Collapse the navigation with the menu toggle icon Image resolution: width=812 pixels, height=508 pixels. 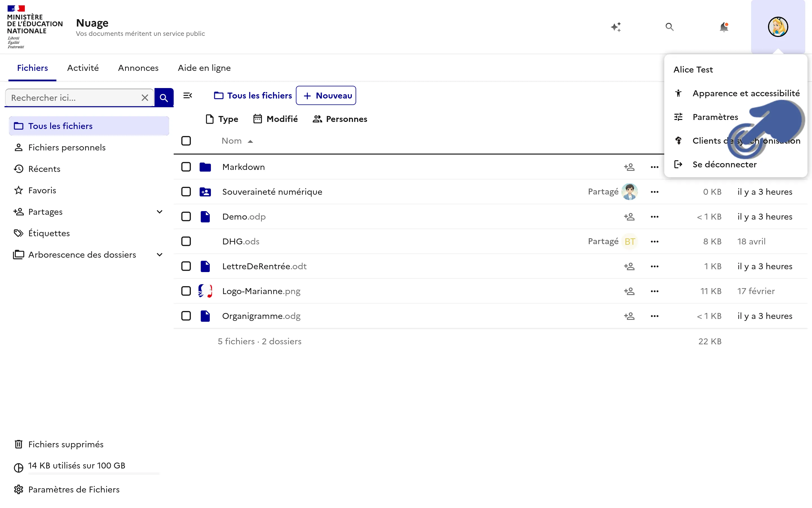coord(187,95)
